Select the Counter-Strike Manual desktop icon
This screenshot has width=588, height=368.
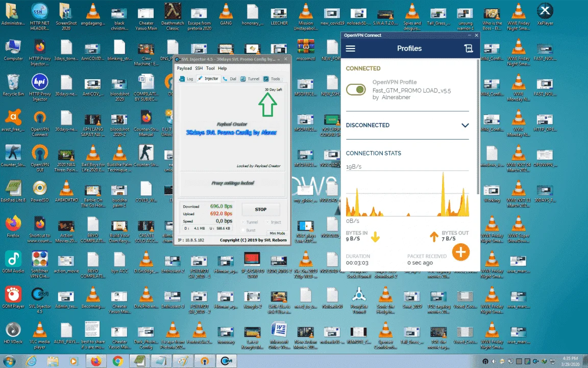click(x=146, y=123)
